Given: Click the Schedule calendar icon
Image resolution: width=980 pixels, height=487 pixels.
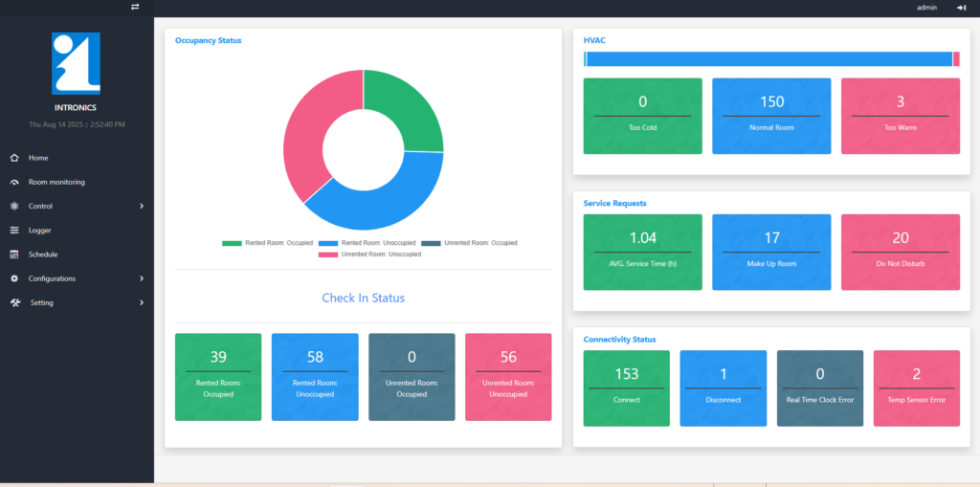Looking at the screenshot, I should [14, 255].
